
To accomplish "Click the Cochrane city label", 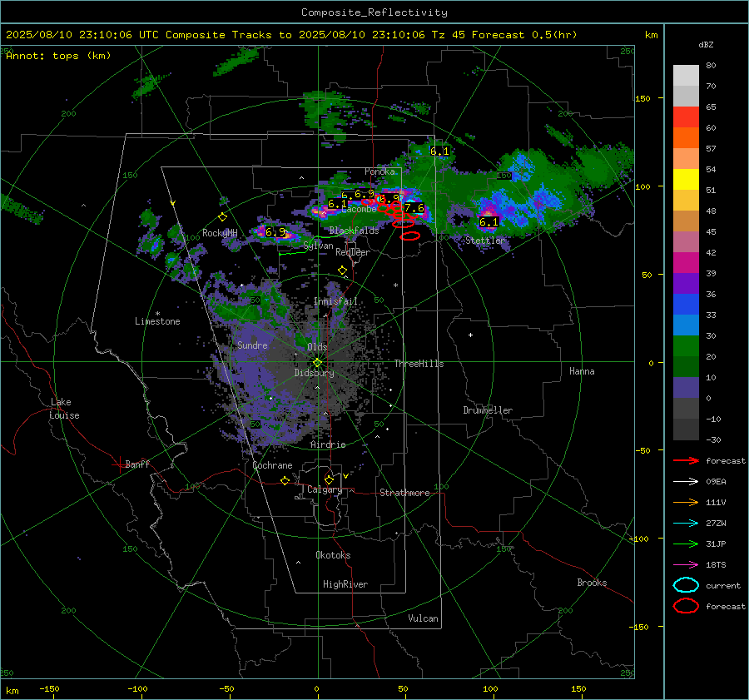I will [272, 465].
